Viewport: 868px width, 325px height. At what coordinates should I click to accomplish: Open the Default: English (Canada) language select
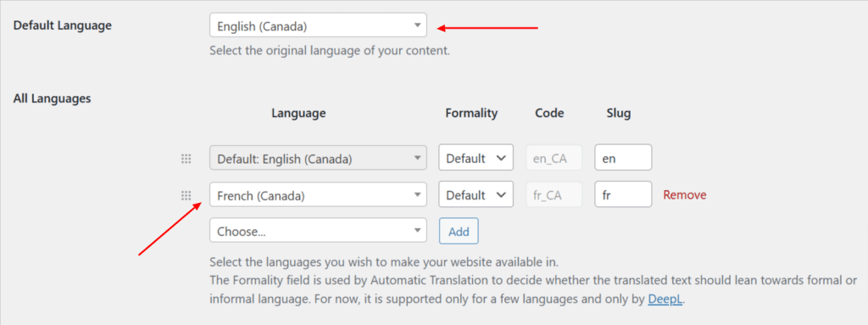pyautogui.click(x=318, y=158)
